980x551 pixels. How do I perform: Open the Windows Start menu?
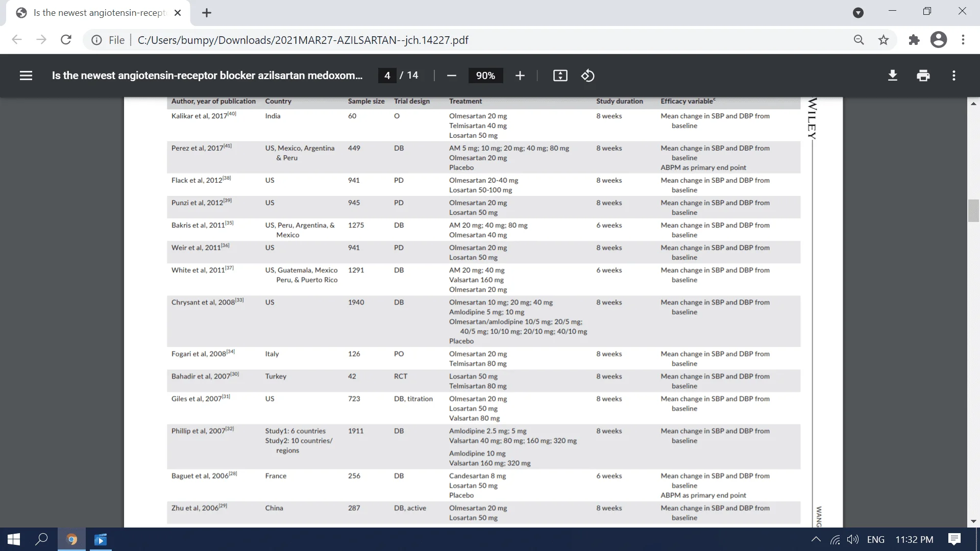14,539
